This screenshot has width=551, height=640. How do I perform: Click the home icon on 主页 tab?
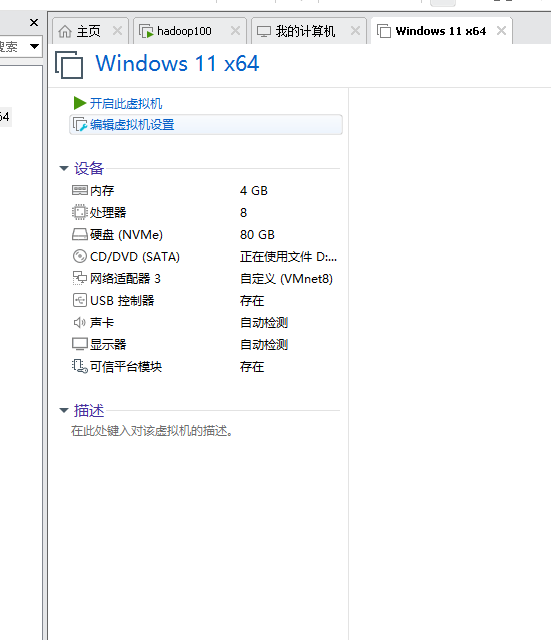click(65, 31)
